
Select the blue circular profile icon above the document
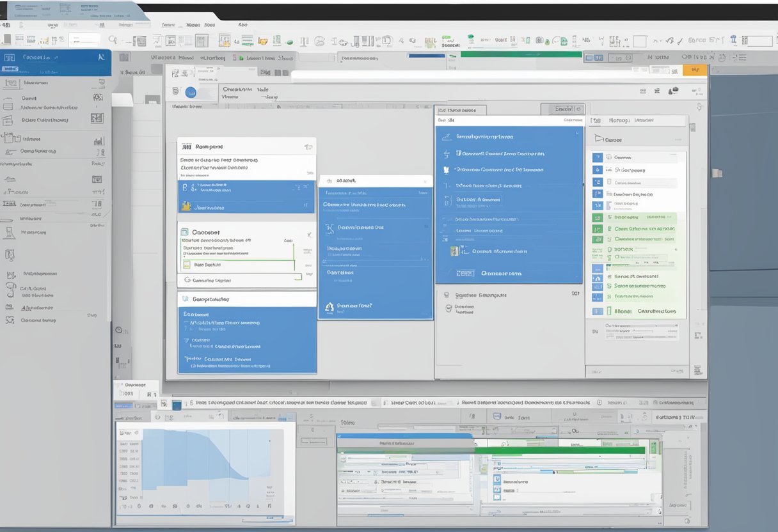coord(192,93)
